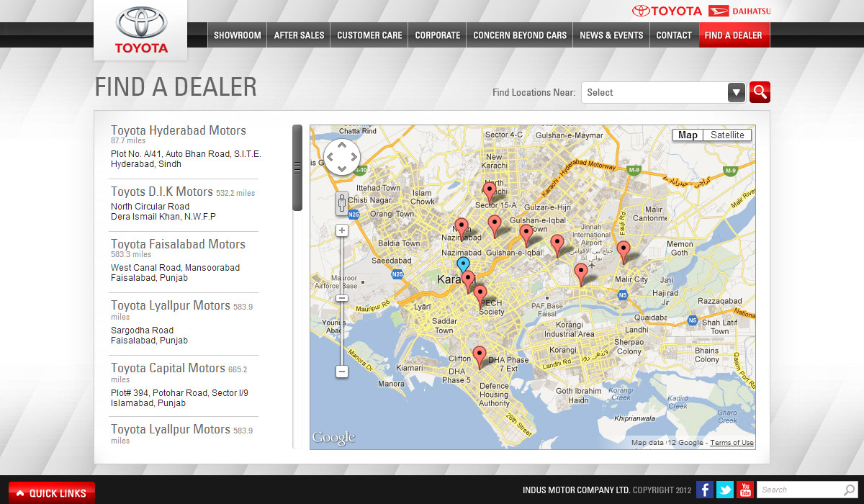The image size is (864, 504).
Task: Open the Corporate menu
Action: click(x=438, y=35)
